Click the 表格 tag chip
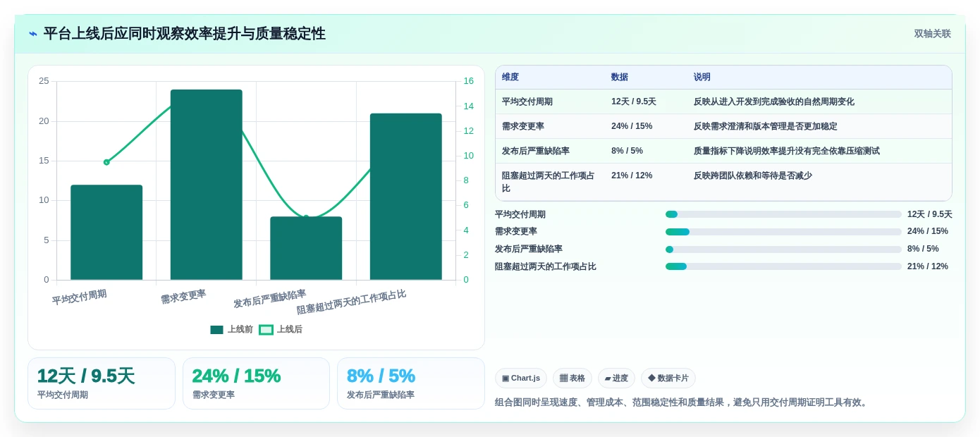Screen dimensions: 980x437 pyautogui.click(x=572, y=378)
